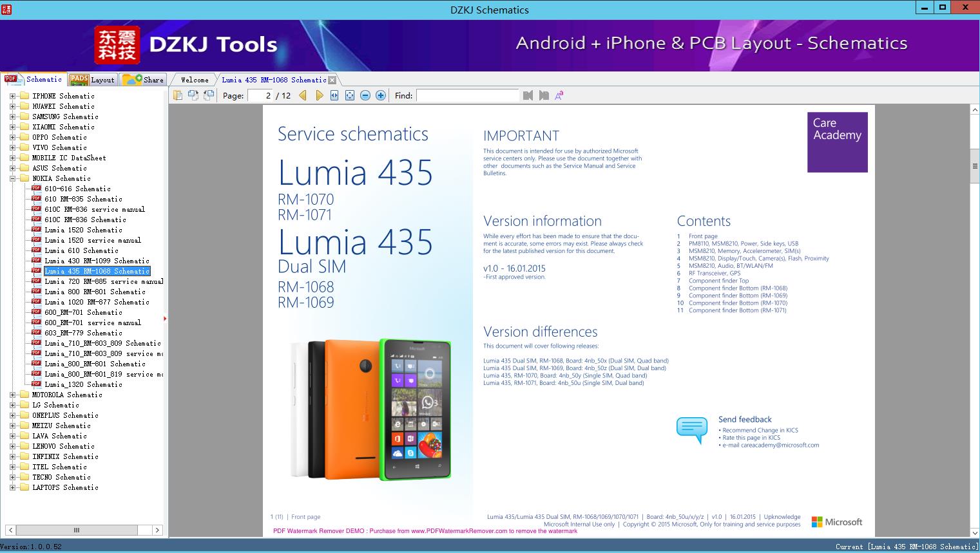The width and height of the screenshot is (980, 553).
Task: Click the tree panel horizontal scrollbar thumb
Action: [77, 530]
